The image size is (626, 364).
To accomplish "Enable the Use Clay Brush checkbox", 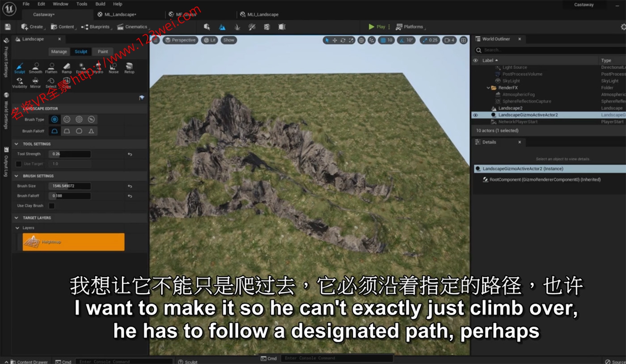I will (52, 206).
